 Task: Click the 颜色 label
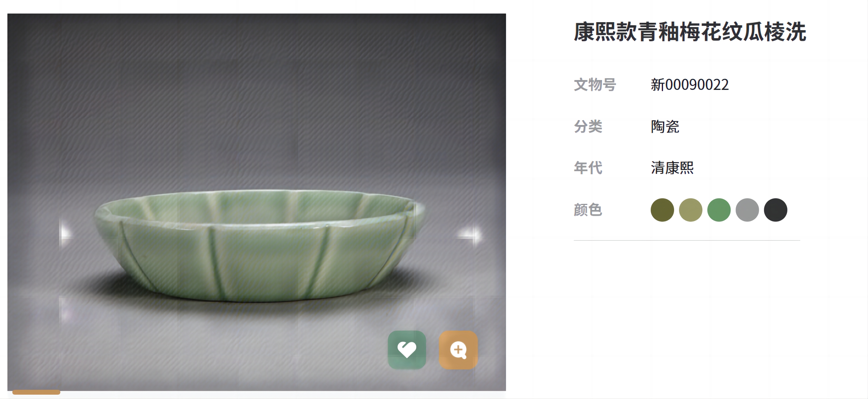click(588, 210)
